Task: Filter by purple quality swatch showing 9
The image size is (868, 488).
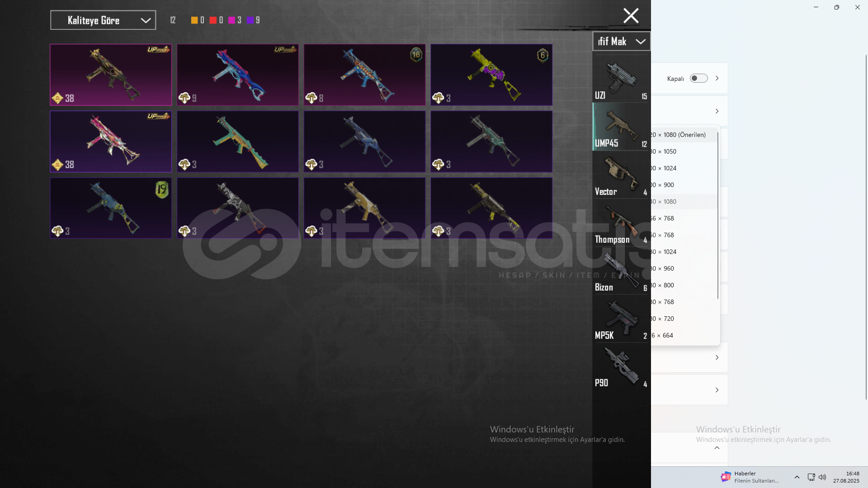Action: [250, 20]
